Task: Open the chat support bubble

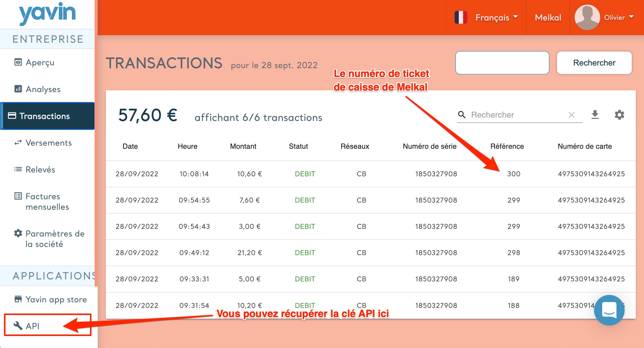Action: [609, 310]
